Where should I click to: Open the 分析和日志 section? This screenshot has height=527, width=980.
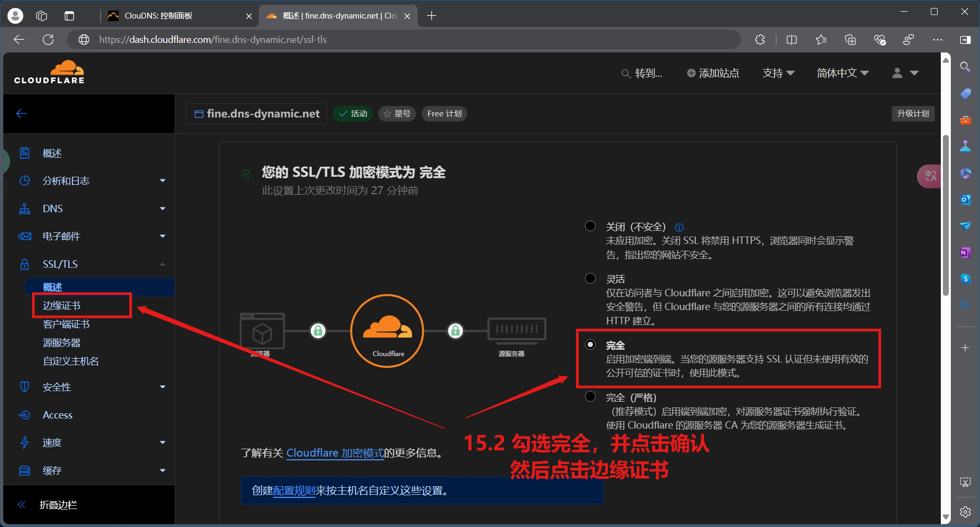click(66, 181)
